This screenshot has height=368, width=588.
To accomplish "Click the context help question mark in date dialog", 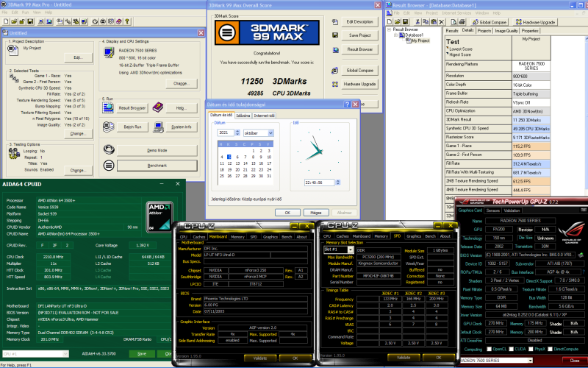I will click(x=347, y=104).
